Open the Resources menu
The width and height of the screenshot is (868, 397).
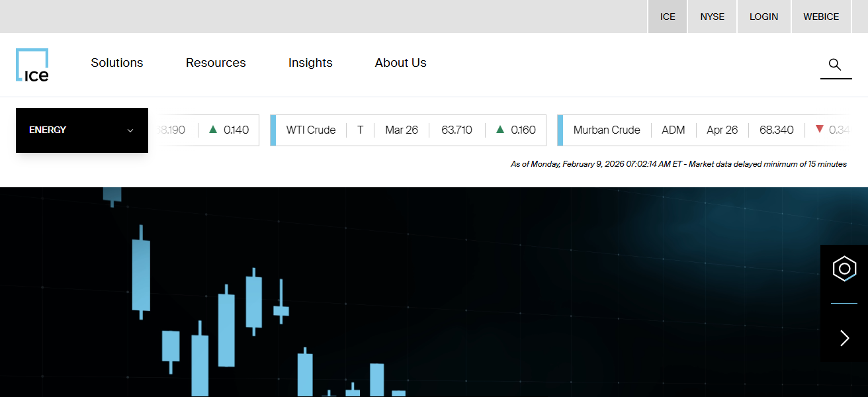pyautogui.click(x=216, y=62)
